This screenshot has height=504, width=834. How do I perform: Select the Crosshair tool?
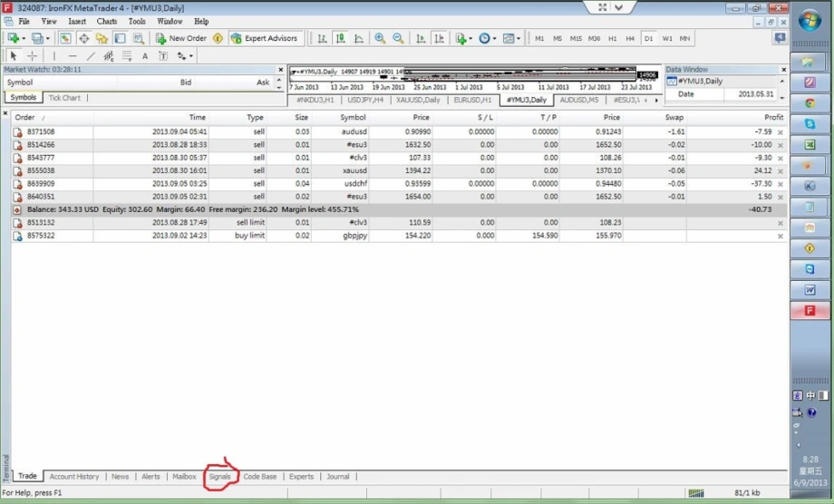pyautogui.click(x=33, y=56)
